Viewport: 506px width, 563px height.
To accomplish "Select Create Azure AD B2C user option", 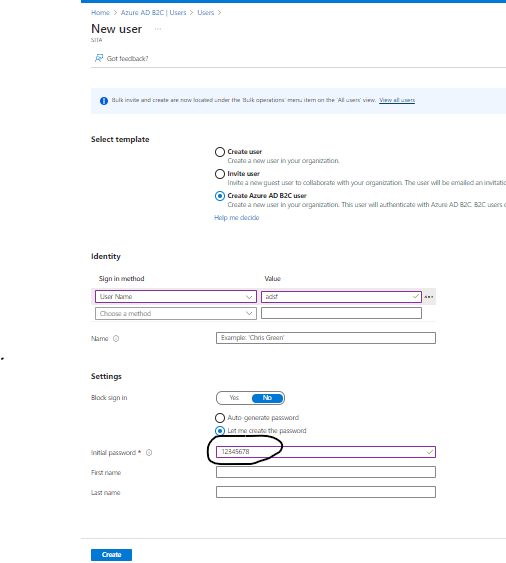I will 220,196.
